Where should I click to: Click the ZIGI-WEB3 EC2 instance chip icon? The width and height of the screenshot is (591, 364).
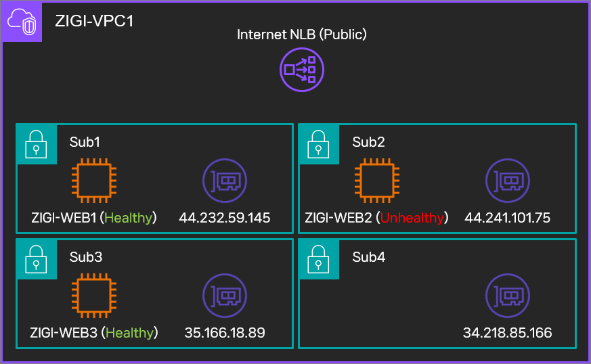(x=94, y=296)
